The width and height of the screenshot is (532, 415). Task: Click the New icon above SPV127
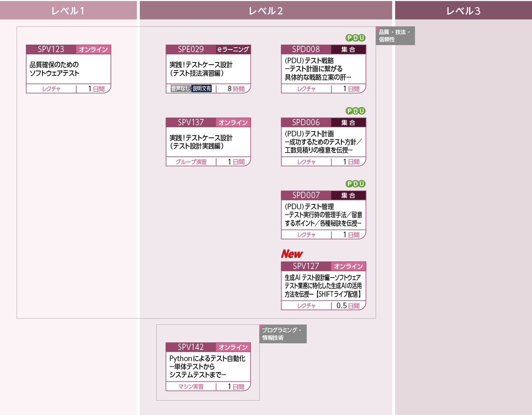(x=291, y=254)
